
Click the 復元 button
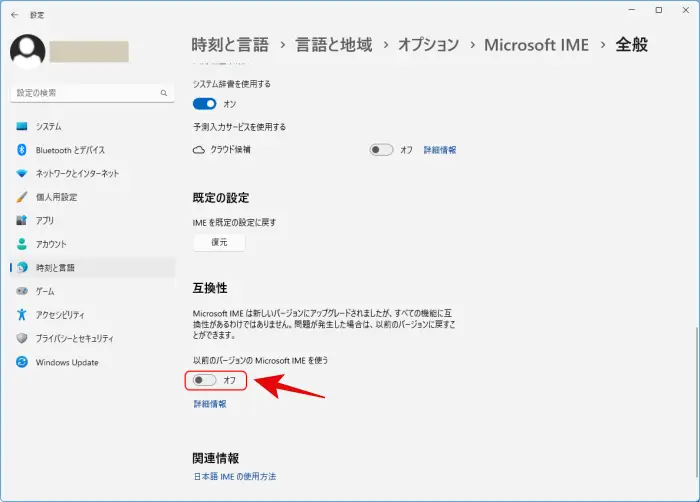pos(219,242)
